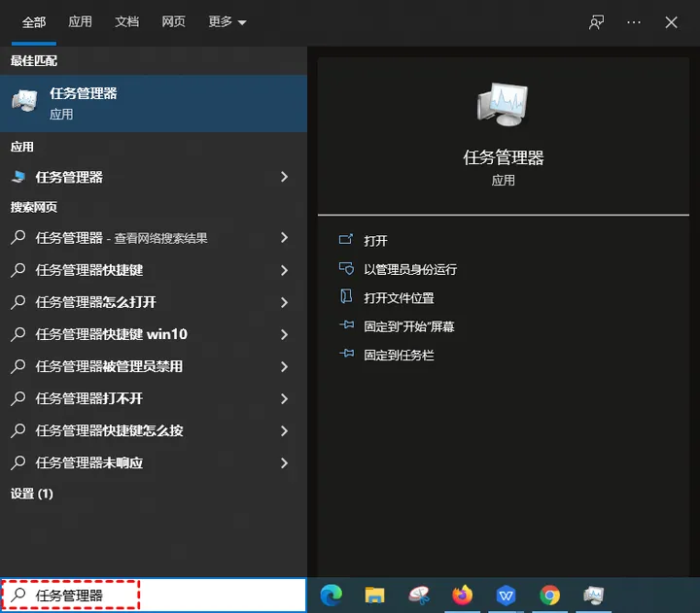The image size is (700, 613).
Task: Expand the 更多 dropdown
Action: pyautogui.click(x=227, y=21)
